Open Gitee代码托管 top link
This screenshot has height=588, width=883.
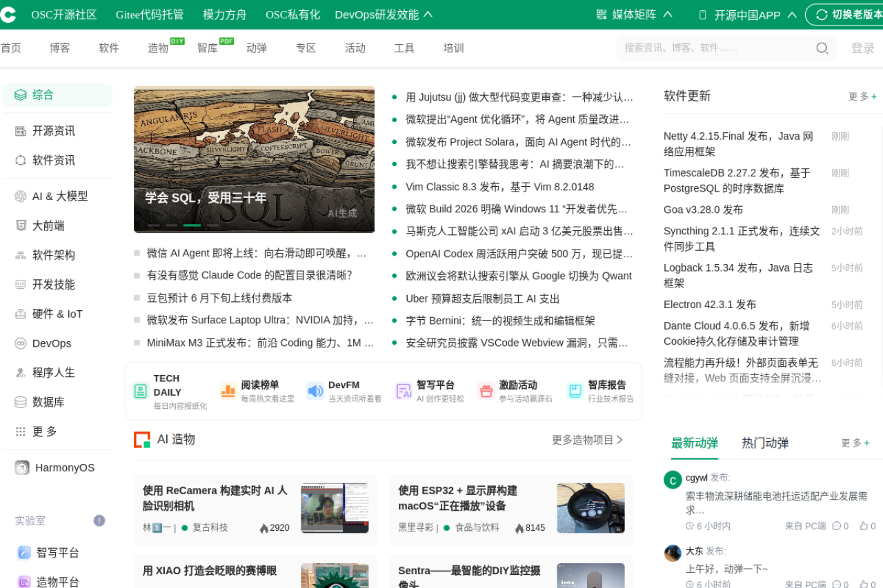pyautogui.click(x=150, y=14)
